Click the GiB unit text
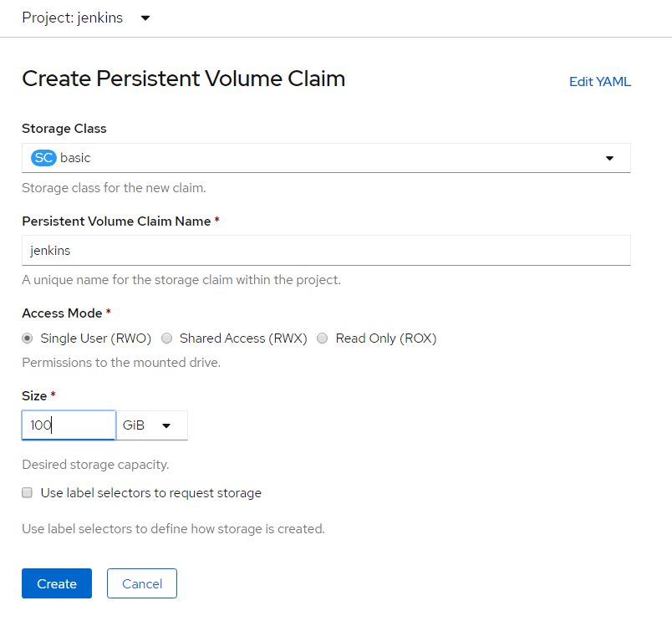Screen dimensions: 672x621 (134, 425)
